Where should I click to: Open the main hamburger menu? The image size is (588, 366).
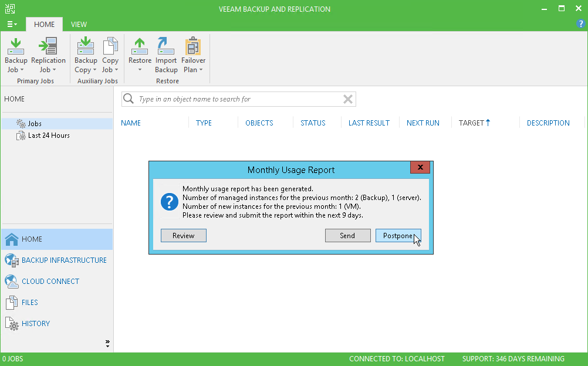(12, 25)
